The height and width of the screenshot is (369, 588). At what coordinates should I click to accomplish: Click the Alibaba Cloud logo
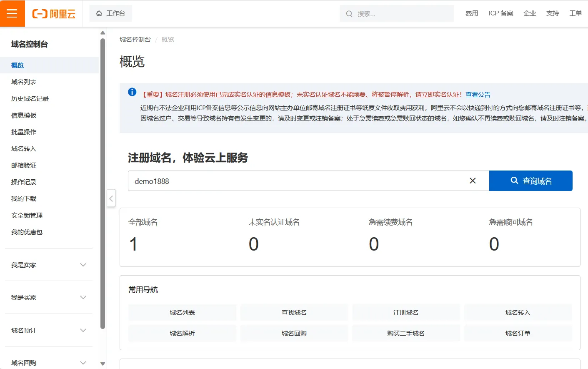click(54, 14)
